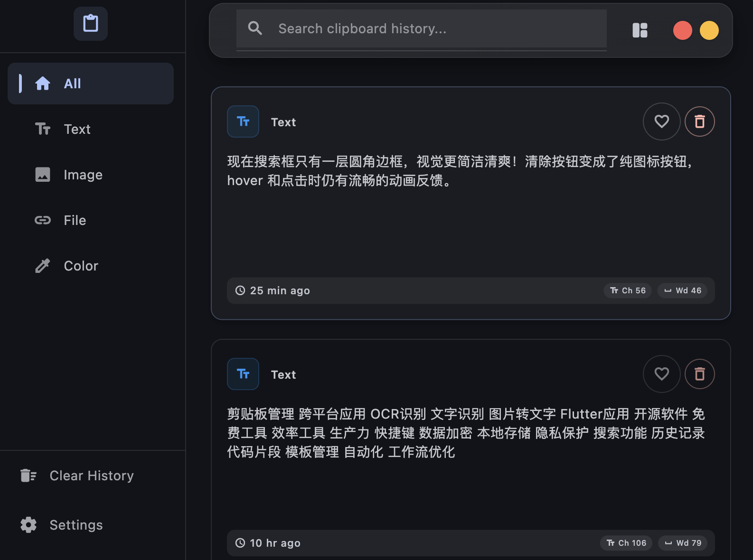Click the text type icon on first card
The height and width of the screenshot is (560, 753).
(x=243, y=121)
